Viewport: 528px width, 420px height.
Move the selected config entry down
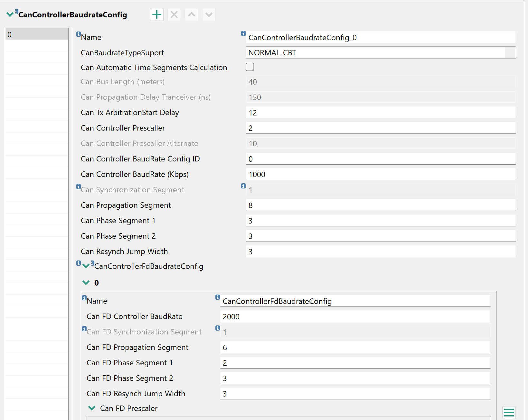209,14
